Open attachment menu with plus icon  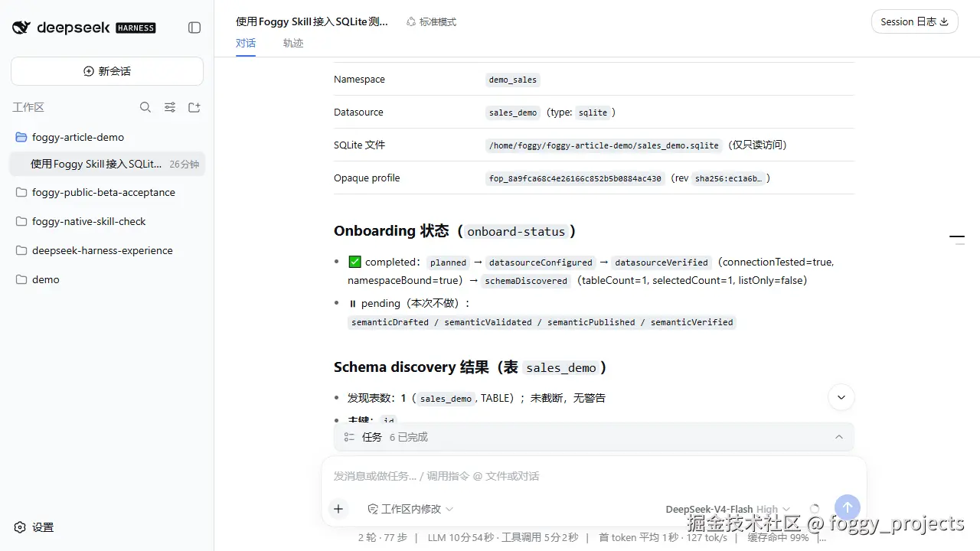click(338, 509)
